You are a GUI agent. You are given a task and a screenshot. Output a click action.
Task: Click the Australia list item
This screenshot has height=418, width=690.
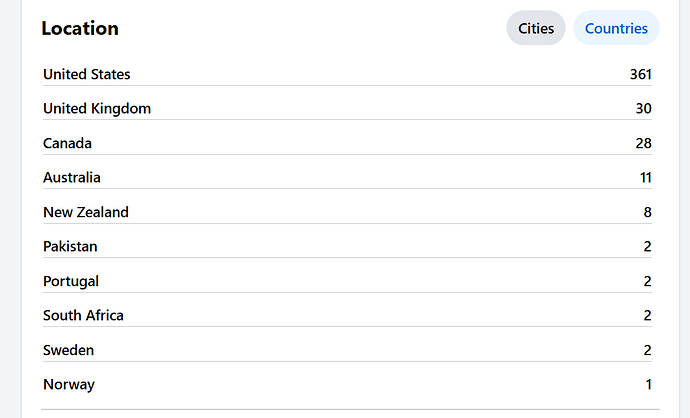pos(72,177)
